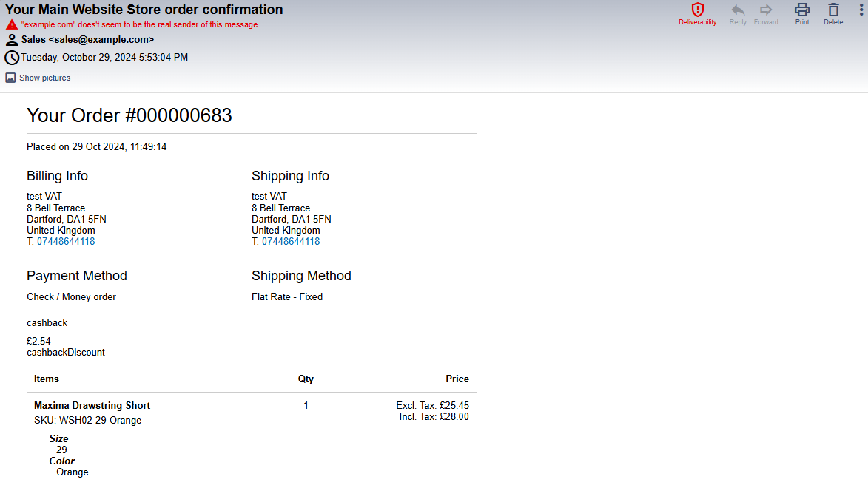
Task: Click the picture icon beside Show pictures
Action: click(x=10, y=78)
